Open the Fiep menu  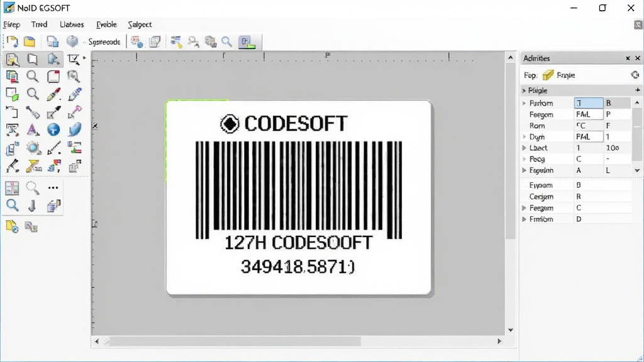[x=11, y=25]
